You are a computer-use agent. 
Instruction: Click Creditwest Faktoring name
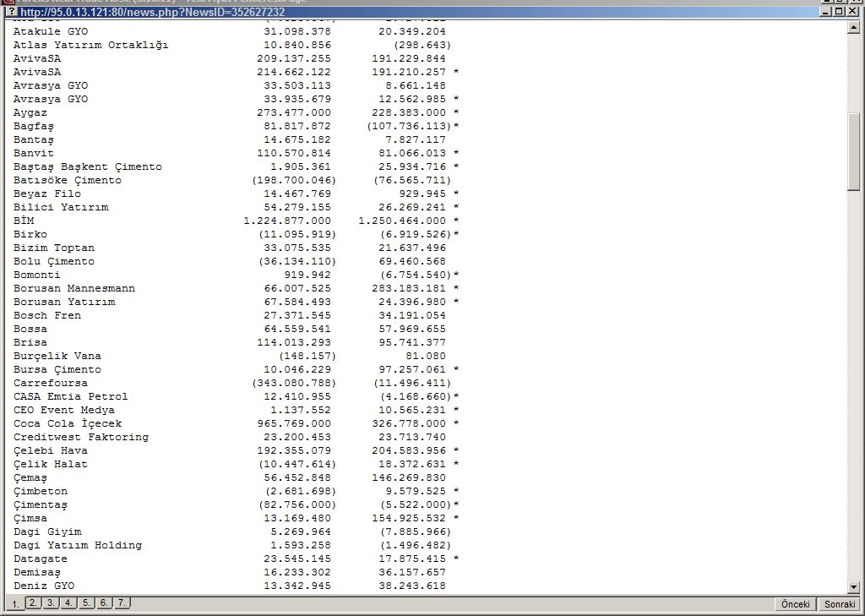(x=81, y=437)
